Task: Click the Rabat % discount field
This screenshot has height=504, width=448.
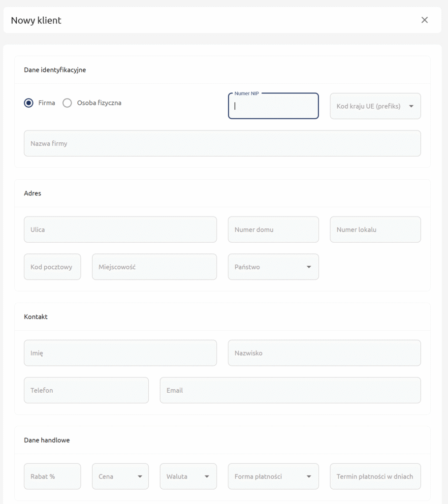Action: tap(52, 476)
